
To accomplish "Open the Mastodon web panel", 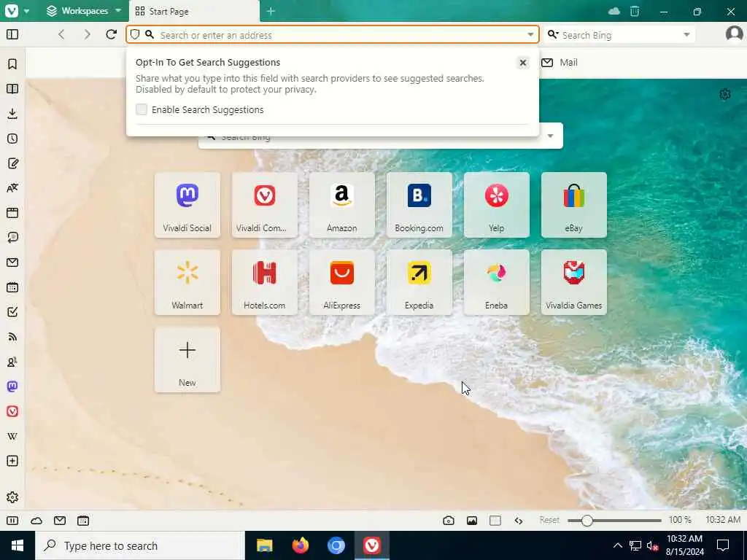I will tap(12, 386).
